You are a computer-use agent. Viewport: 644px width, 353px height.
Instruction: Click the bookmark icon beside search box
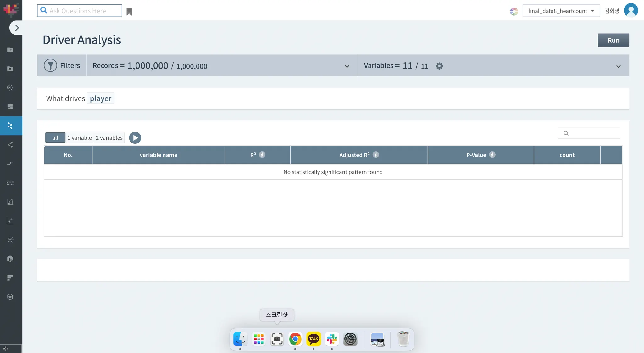tap(129, 12)
